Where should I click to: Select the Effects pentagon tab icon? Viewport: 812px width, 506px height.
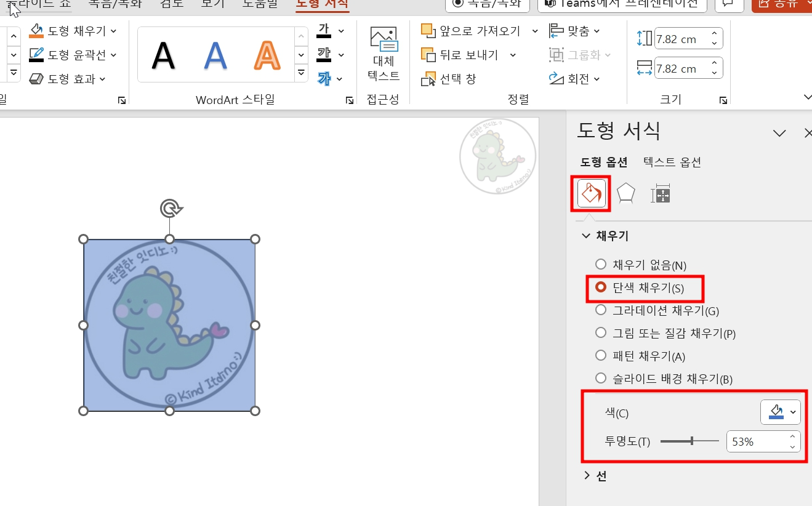pos(625,195)
